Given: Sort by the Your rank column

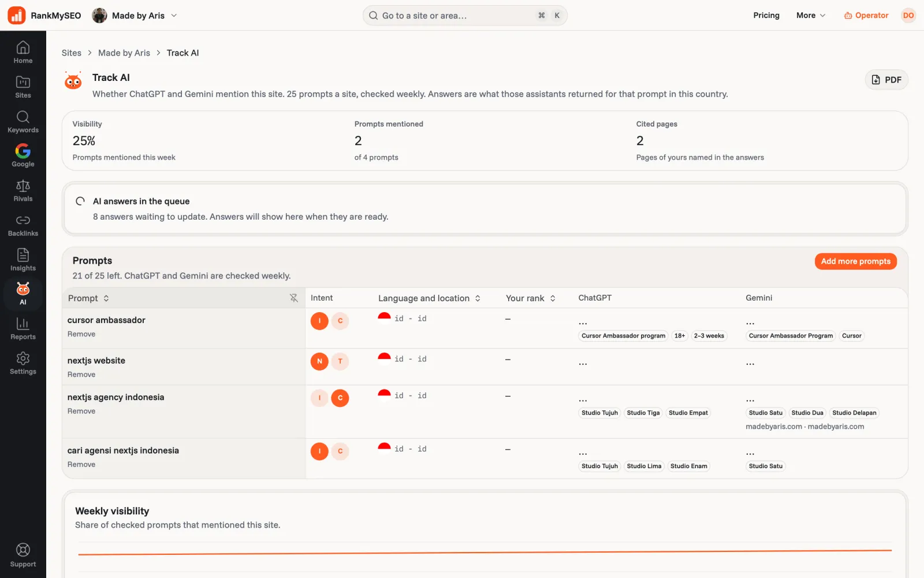Looking at the screenshot, I should (x=531, y=298).
